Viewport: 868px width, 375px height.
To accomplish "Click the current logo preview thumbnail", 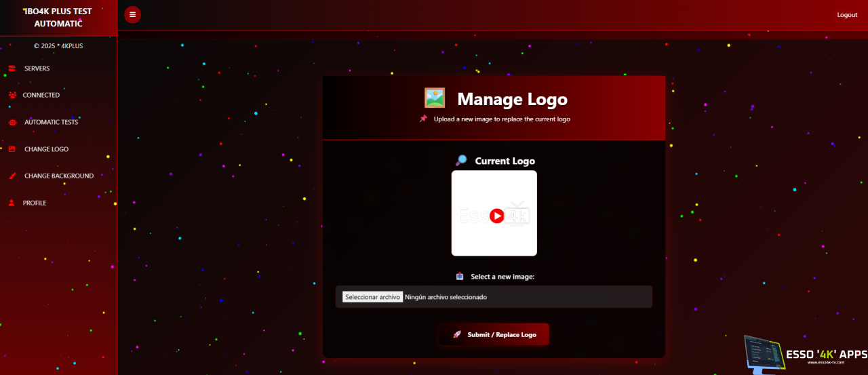I will [x=494, y=213].
